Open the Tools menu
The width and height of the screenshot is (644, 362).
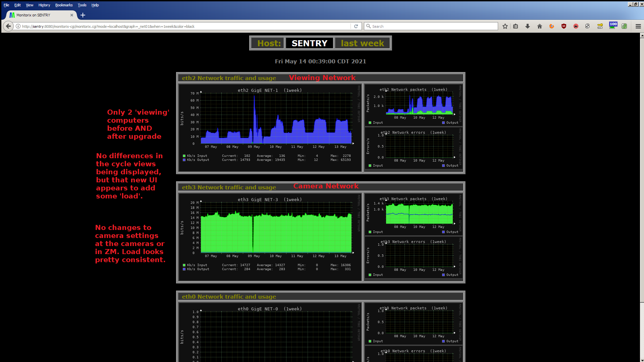click(x=82, y=5)
